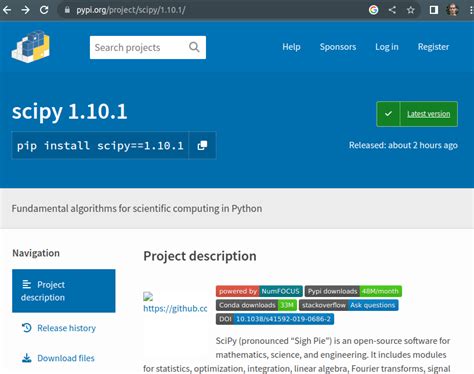Open the Chrome three-dot menu
The image size is (474, 374).
pyautogui.click(x=471, y=10)
